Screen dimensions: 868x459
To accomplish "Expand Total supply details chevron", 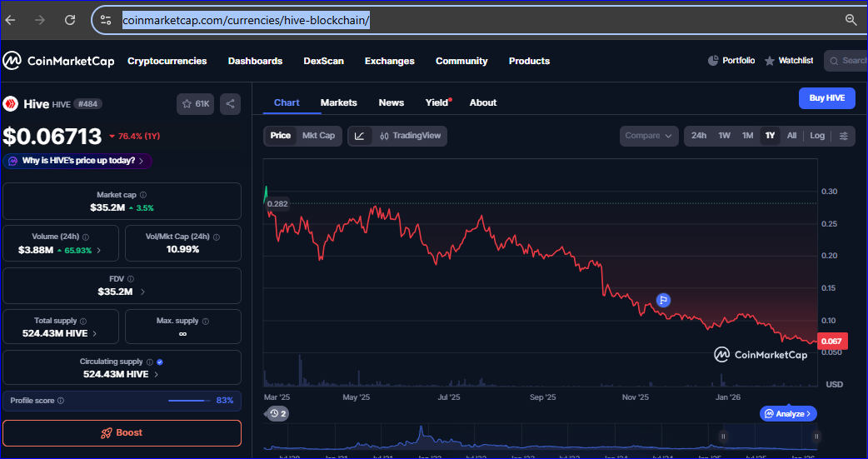I will point(95,333).
